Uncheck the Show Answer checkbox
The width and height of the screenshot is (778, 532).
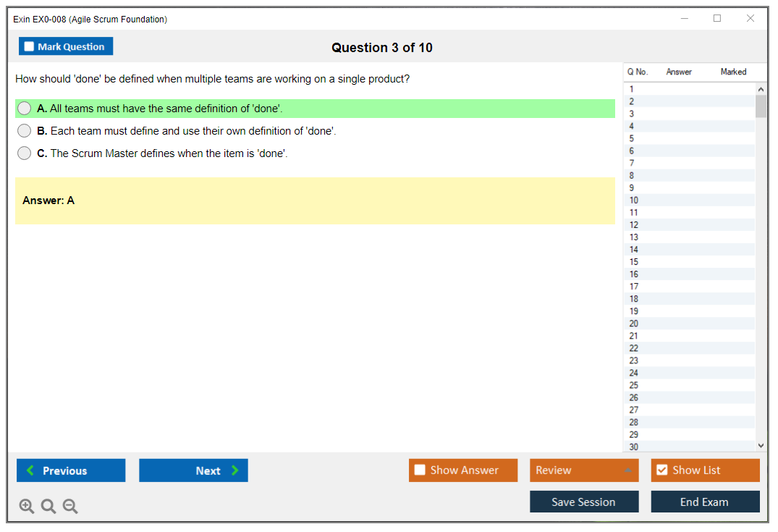click(420, 470)
